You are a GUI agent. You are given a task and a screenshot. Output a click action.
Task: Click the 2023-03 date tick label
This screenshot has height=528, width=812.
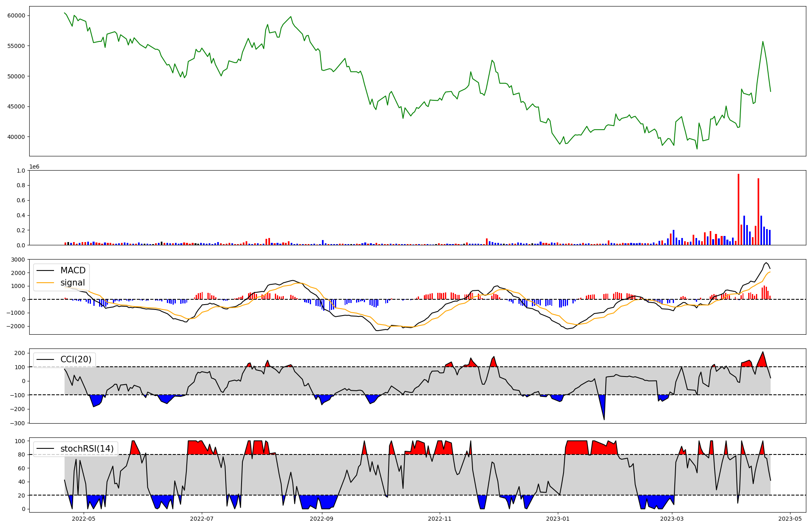click(672, 519)
